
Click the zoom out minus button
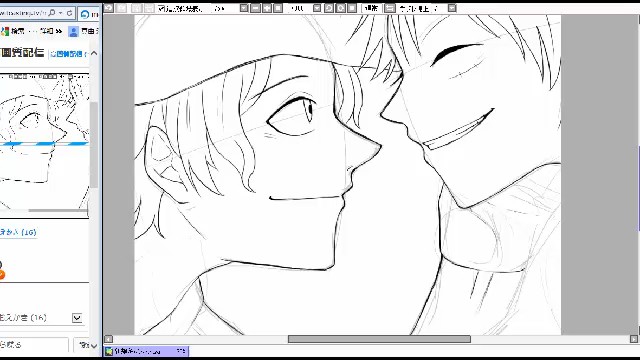click(256, 8)
